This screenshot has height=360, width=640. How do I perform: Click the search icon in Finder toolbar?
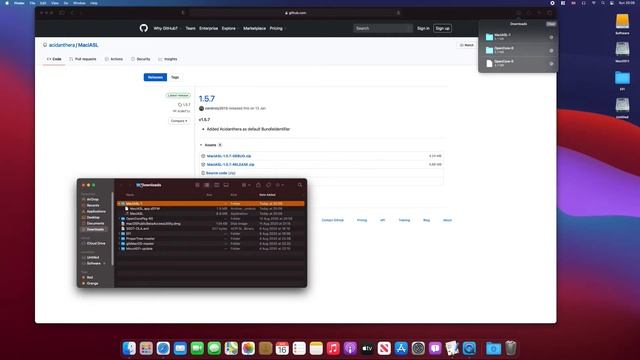(300, 185)
